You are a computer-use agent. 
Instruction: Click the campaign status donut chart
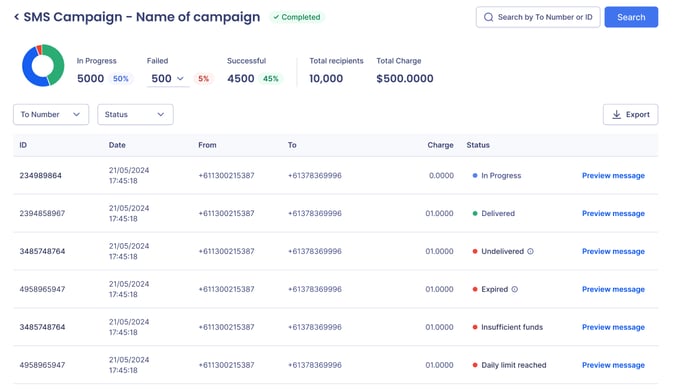point(43,65)
